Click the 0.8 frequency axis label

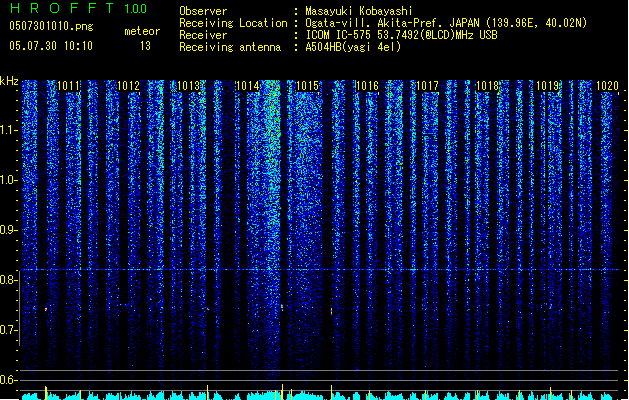8,280
